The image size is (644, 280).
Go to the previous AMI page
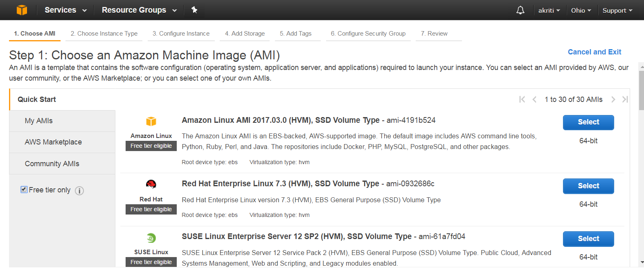pos(534,99)
